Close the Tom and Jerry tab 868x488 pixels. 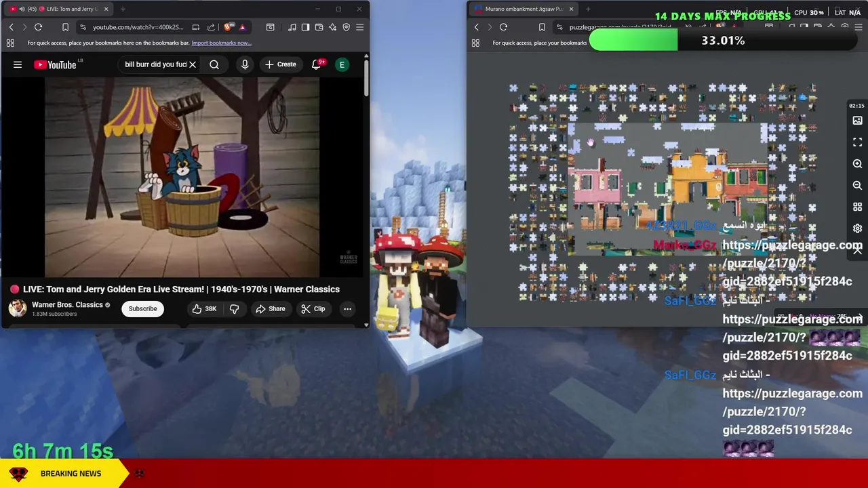106,9
